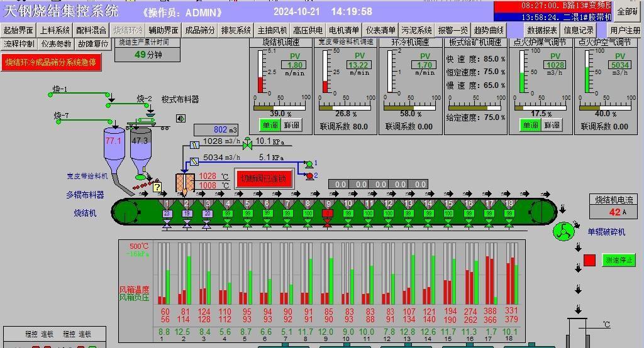The width and height of the screenshot is (644, 348).
Task: Select the ignition furnace burner icon
Action: [x=186, y=182]
